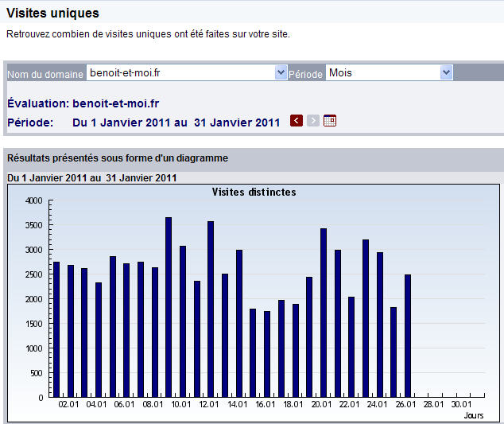Click the greyed-out next period arrow
This screenshot has width=504, height=424.
coord(313,121)
